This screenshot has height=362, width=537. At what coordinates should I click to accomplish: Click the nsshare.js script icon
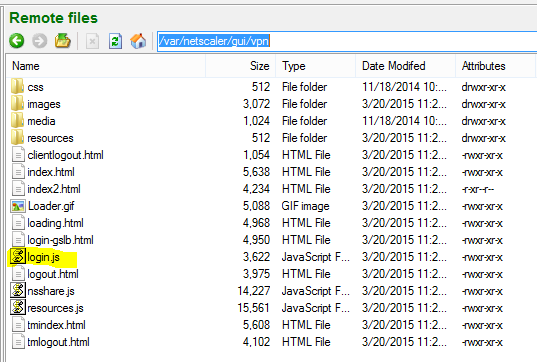coord(18,290)
